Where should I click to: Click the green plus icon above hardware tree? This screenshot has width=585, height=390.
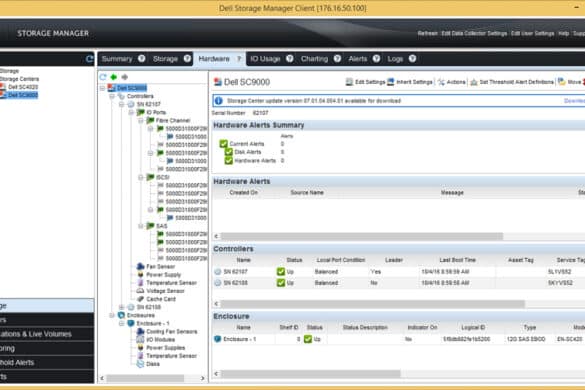114,77
